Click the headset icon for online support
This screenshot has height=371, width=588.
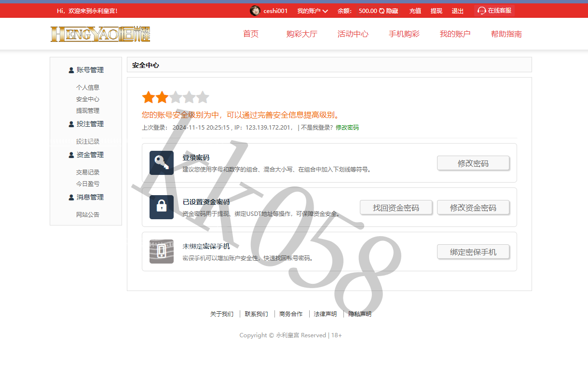(x=481, y=11)
